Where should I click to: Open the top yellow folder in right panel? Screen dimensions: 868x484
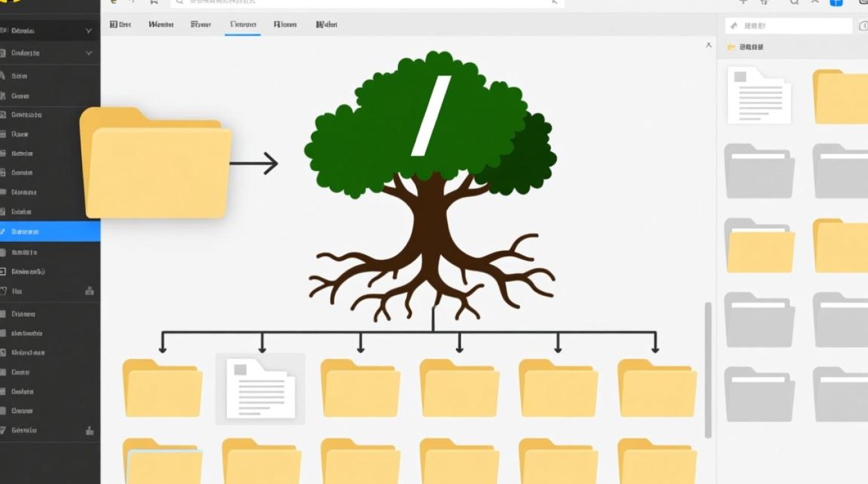click(840, 97)
